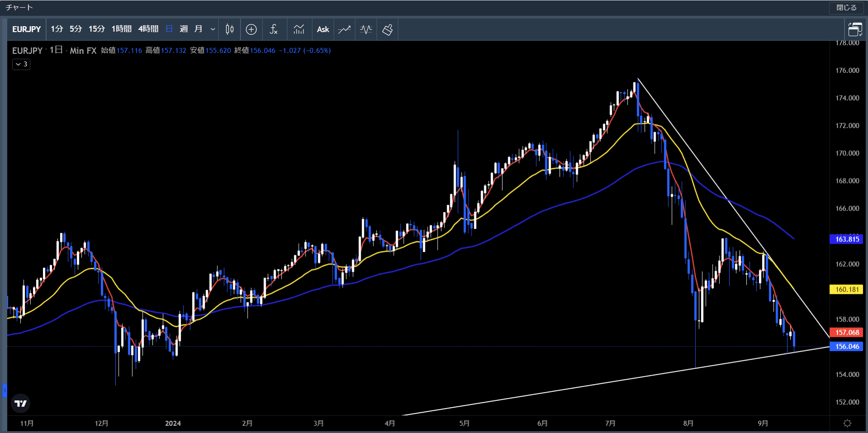The image size is (868, 433).
Task: Click the eraser clear drawings icon
Action: [387, 29]
